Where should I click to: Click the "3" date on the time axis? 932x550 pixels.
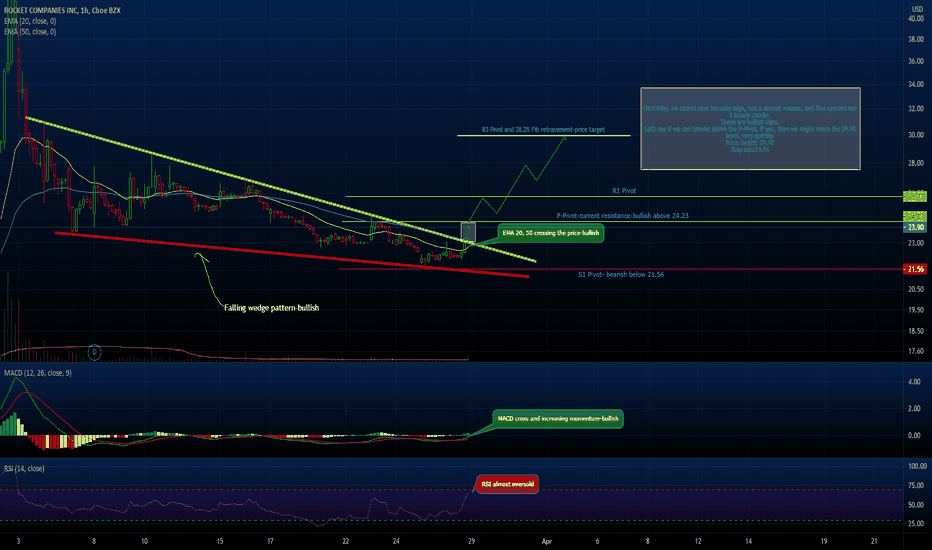click(x=18, y=541)
